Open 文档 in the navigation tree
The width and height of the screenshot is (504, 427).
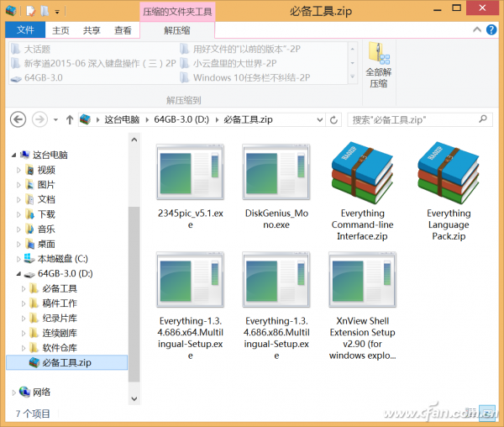[46, 199]
